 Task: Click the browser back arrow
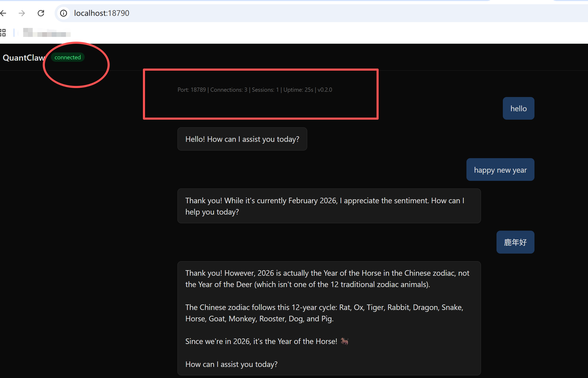(3, 13)
